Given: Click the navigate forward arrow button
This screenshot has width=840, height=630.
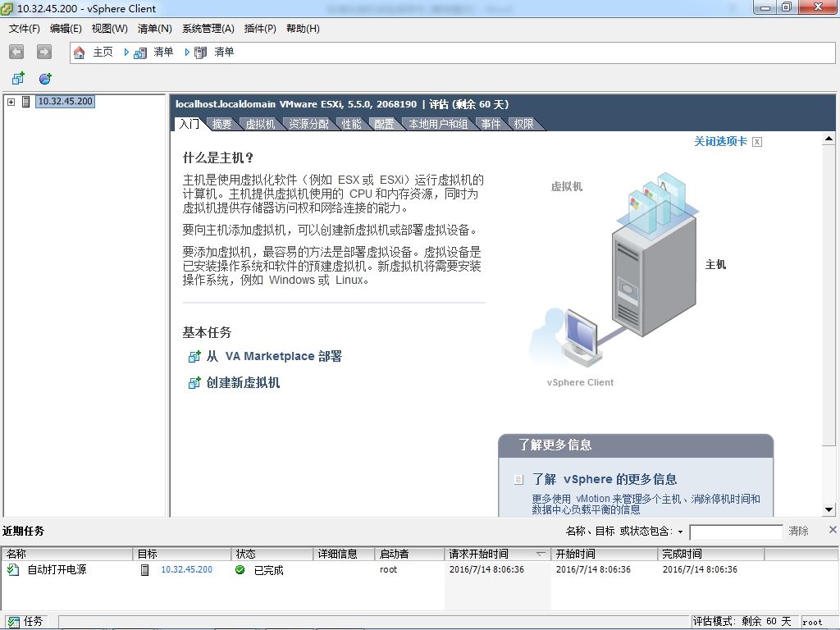Looking at the screenshot, I should (x=44, y=52).
